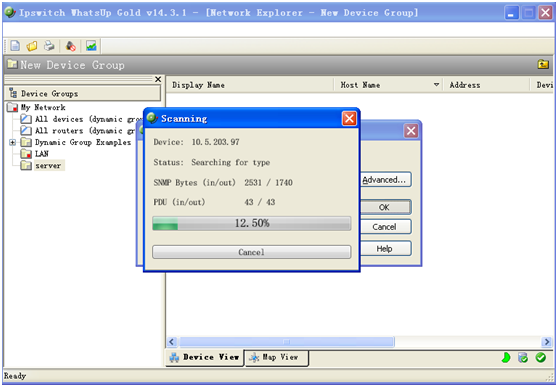Click the New document toolbar icon
Screen dimensions: 558x387
coord(15,46)
